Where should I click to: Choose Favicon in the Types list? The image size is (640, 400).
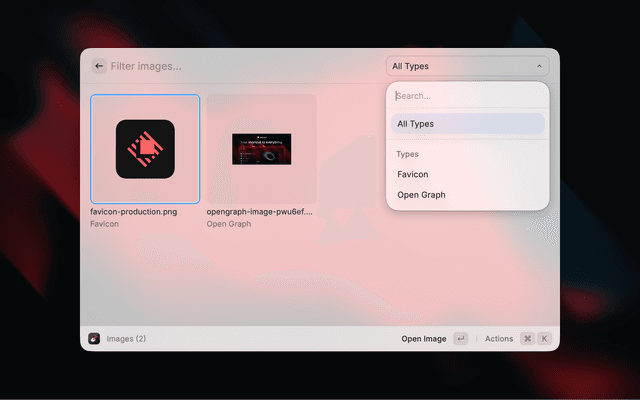pyautogui.click(x=413, y=174)
